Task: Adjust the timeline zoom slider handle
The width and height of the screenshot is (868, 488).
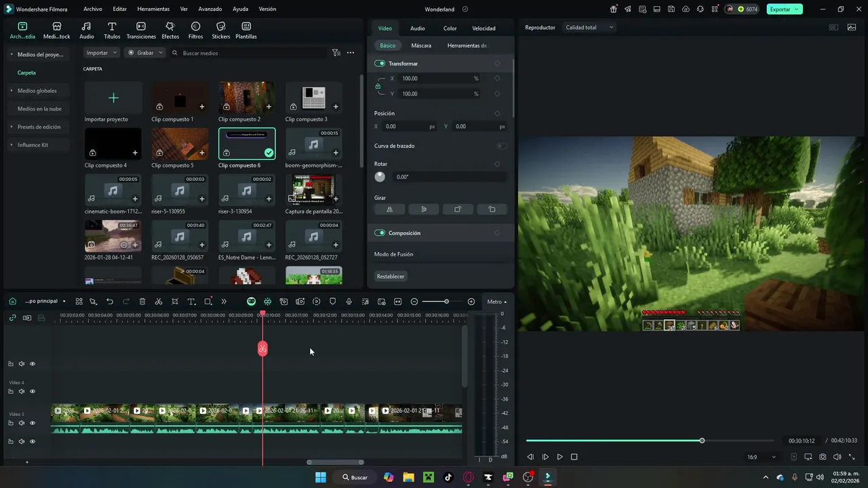Action: click(446, 302)
